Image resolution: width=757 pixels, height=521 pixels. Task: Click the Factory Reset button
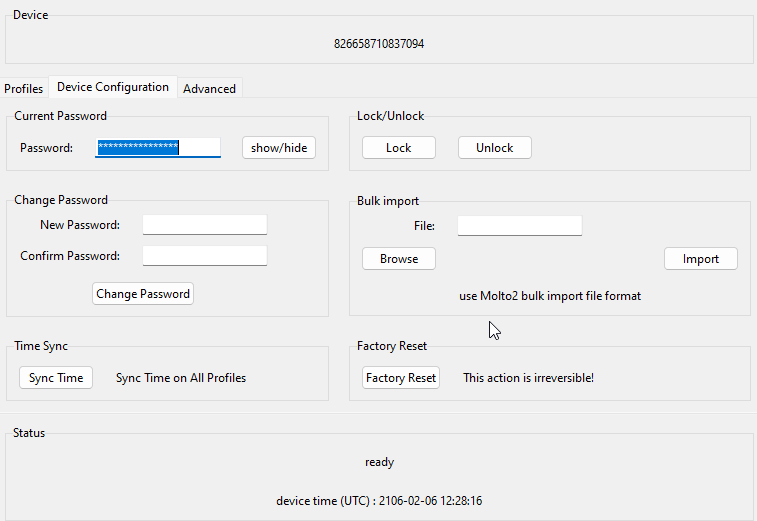click(x=401, y=378)
